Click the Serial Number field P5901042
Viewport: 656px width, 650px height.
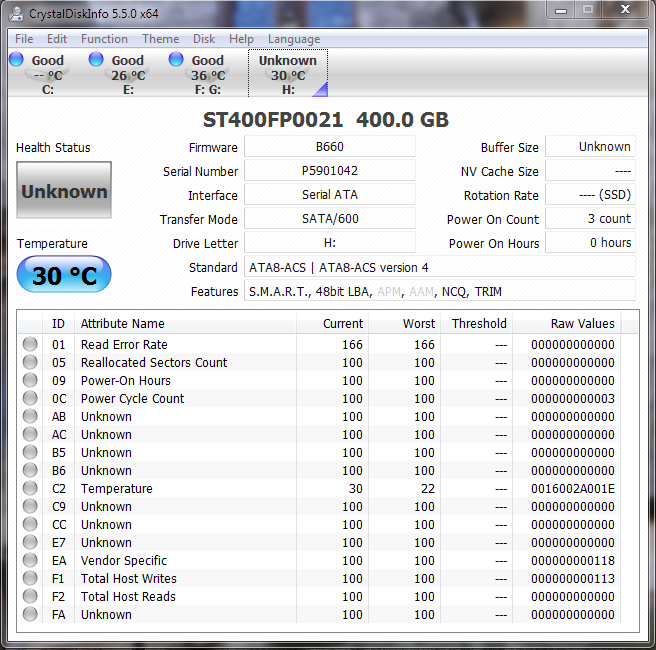click(330, 171)
